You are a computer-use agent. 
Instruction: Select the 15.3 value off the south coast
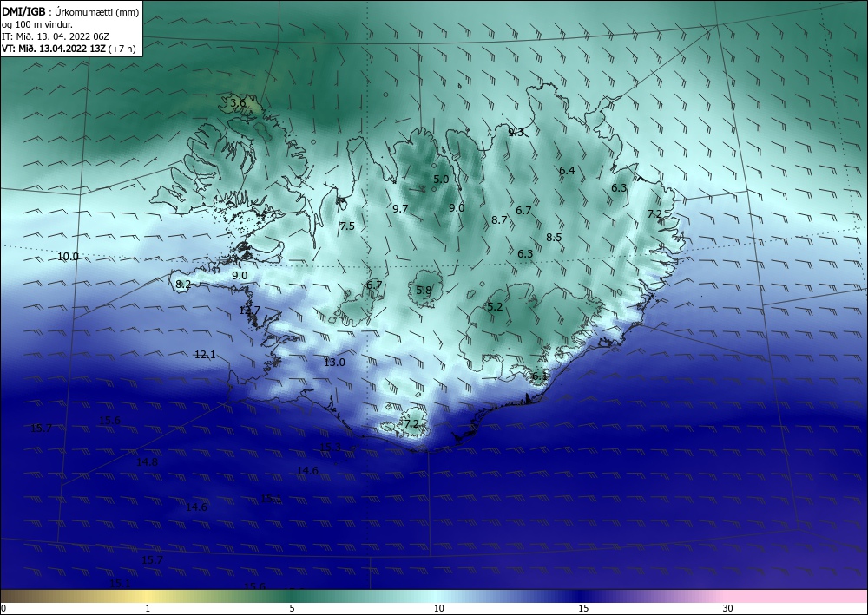331,447
